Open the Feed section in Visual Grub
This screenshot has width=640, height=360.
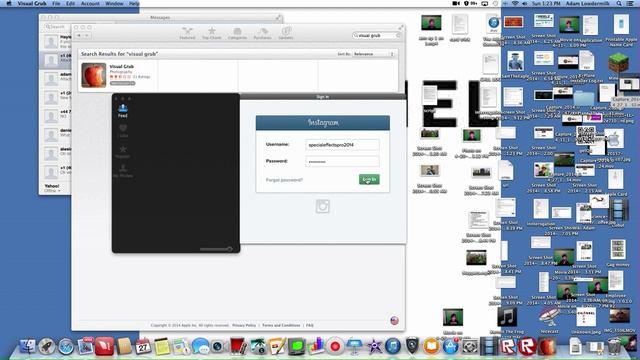coord(122,111)
